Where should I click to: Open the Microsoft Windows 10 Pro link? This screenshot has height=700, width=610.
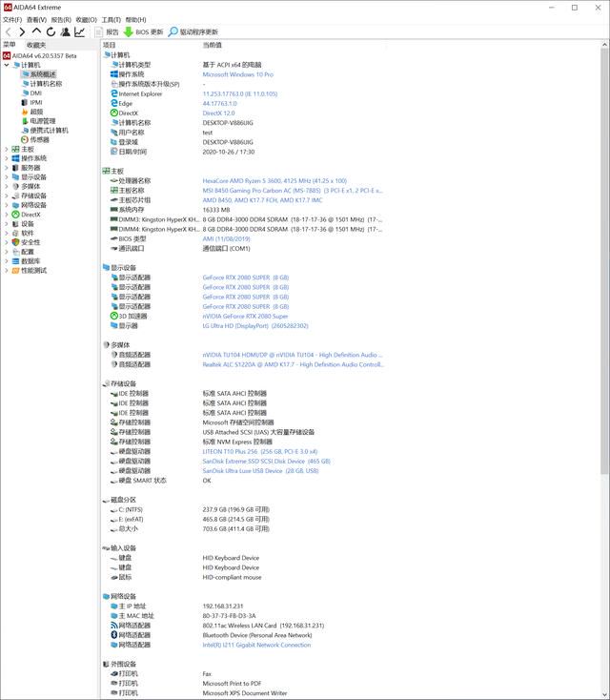pyautogui.click(x=238, y=74)
